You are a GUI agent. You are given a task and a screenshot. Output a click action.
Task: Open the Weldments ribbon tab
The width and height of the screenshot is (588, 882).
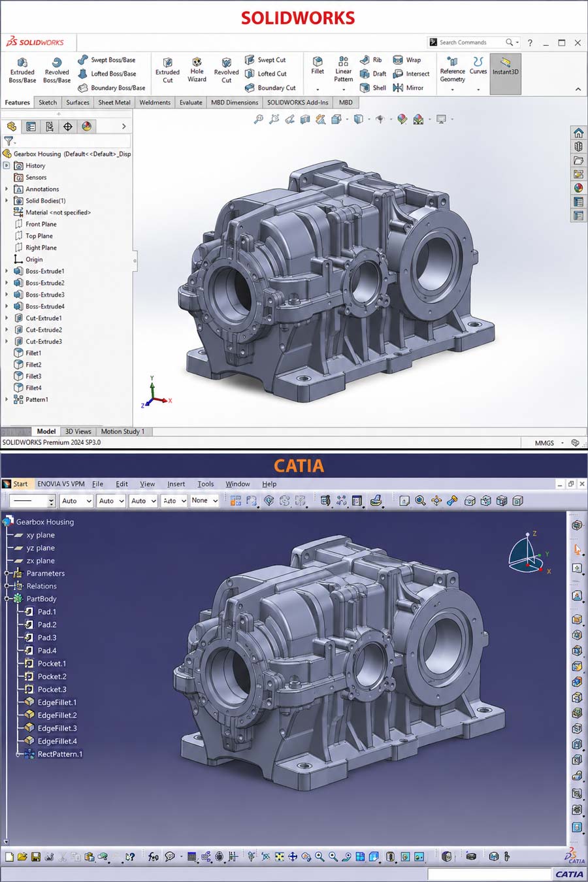point(155,103)
